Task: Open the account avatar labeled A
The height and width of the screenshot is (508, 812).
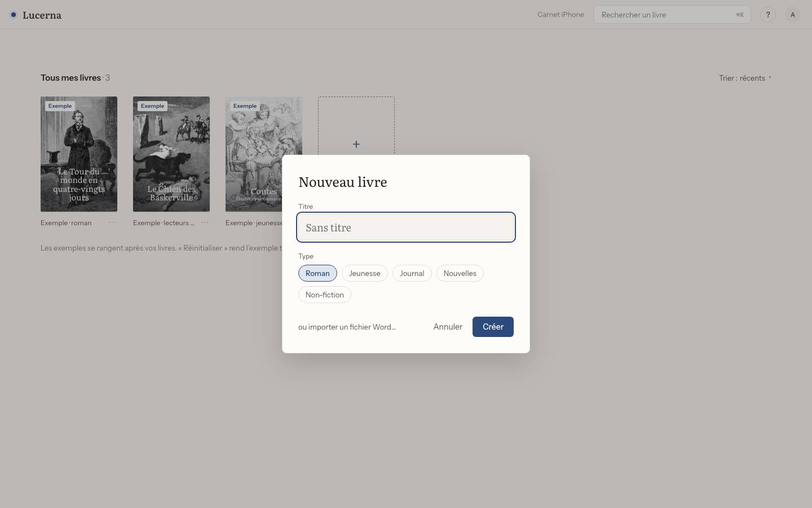Action: tap(793, 15)
